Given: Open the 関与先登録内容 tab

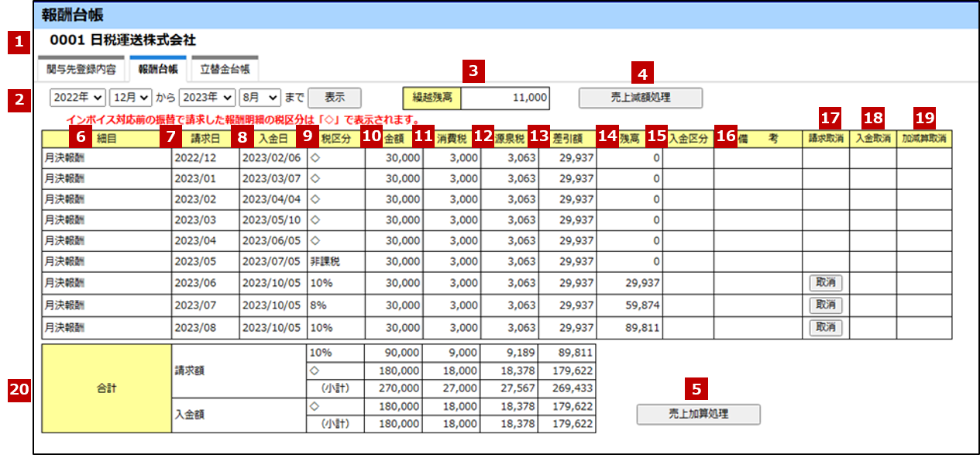Looking at the screenshot, I should 81,69.
